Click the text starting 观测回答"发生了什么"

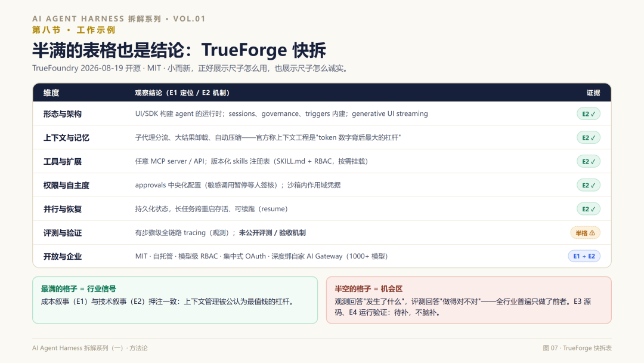click(x=463, y=307)
